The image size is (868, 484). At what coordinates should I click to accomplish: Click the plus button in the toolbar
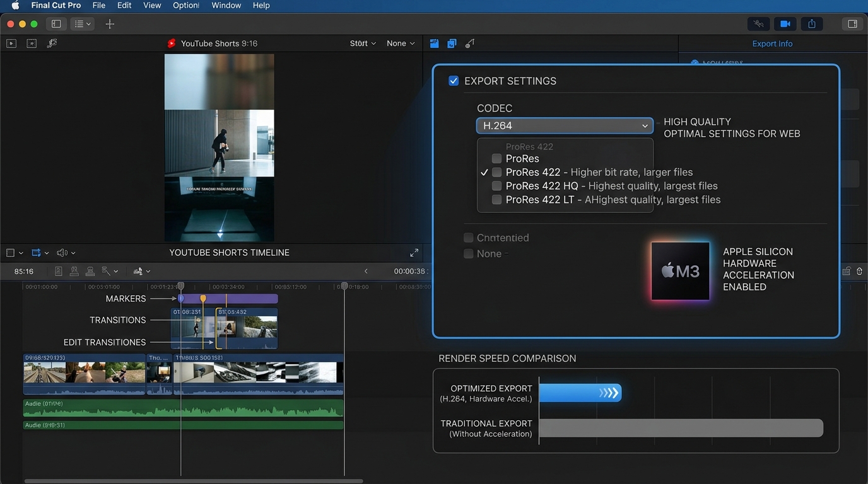110,24
